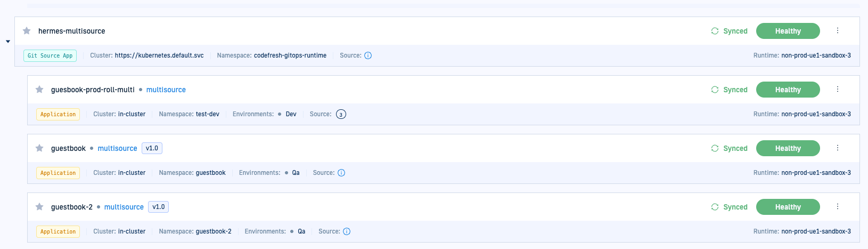Image resolution: width=868 pixels, height=249 pixels.
Task: Open three-dot menu for guestbook row
Action: (837, 148)
